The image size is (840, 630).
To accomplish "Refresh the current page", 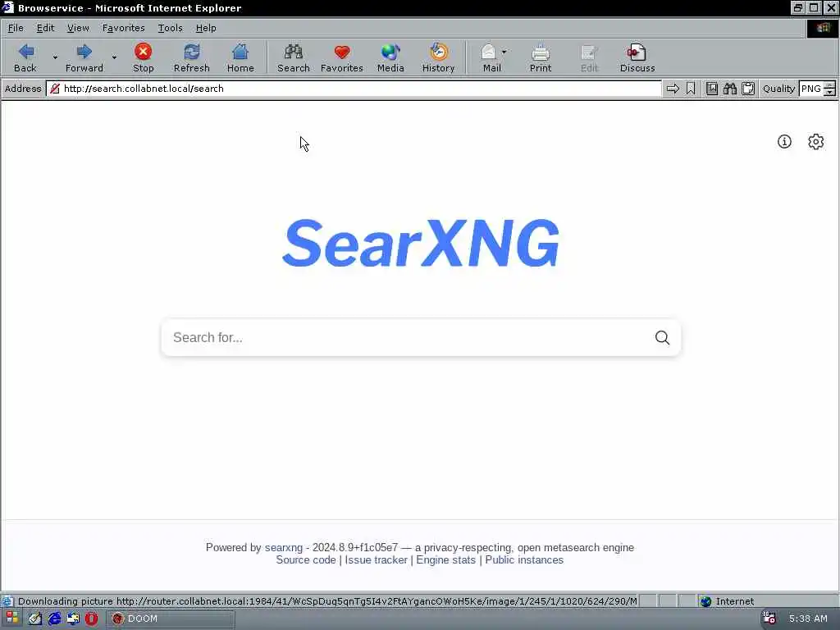I will point(191,58).
